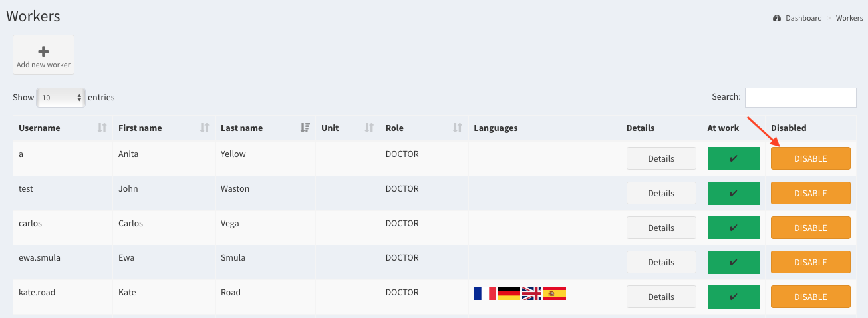Click the plus icon to add worker
This screenshot has width=868, height=318.
tap(43, 51)
